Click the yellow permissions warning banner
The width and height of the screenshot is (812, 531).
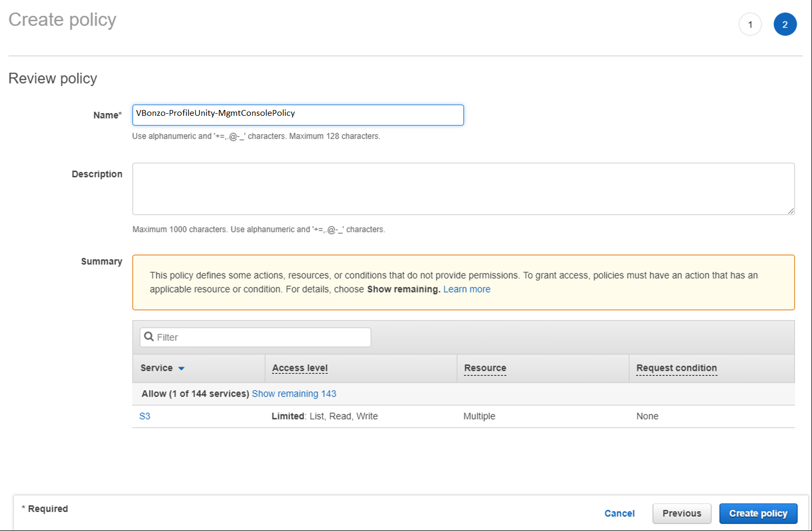click(463, 282)
